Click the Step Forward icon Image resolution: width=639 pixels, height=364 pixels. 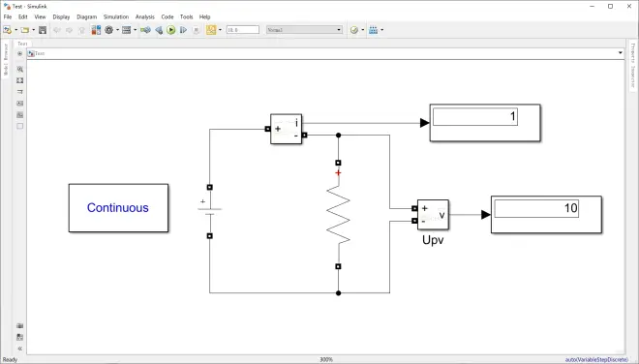pyautogui.click(x=183, y=30)
